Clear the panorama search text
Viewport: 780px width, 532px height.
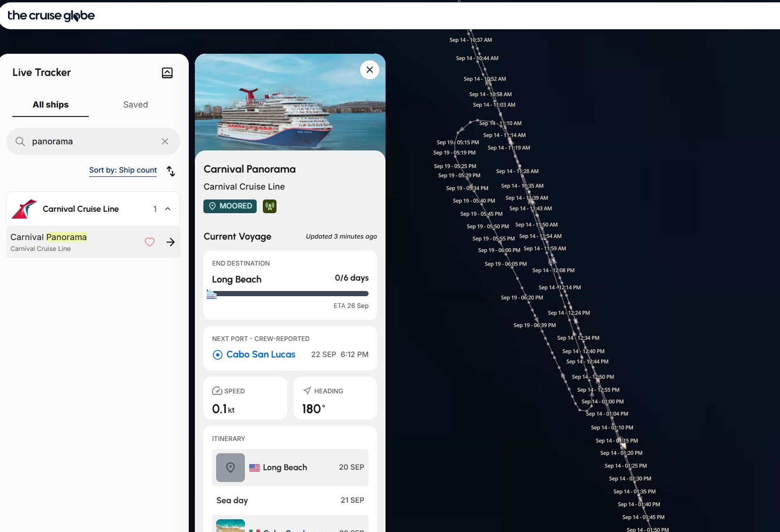tap(165, 141)
